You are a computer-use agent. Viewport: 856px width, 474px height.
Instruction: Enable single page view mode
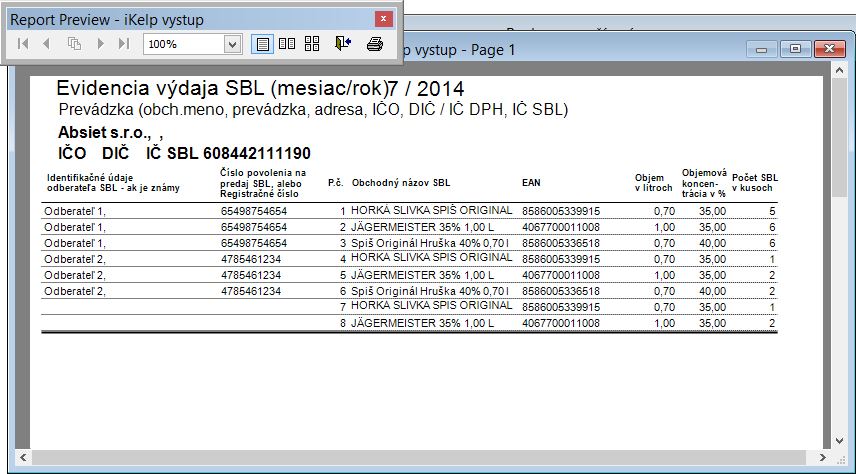coord(263,44)
